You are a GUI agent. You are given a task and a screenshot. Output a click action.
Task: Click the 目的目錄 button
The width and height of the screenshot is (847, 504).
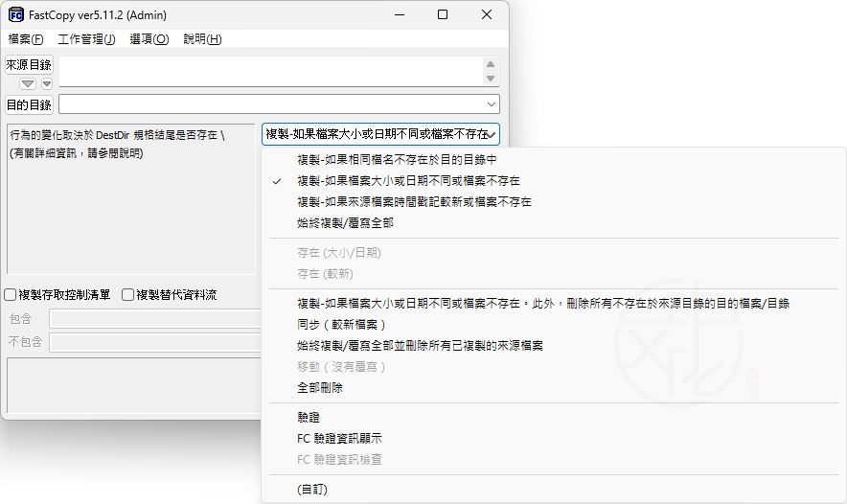coord(29,104)
